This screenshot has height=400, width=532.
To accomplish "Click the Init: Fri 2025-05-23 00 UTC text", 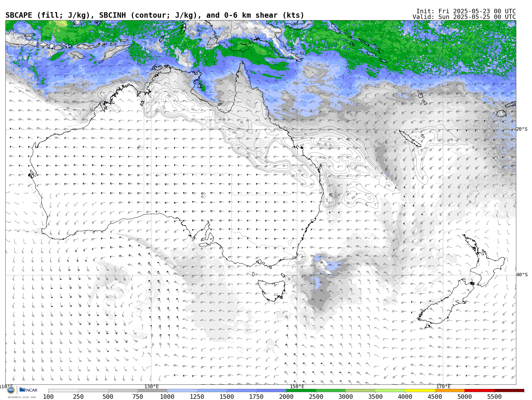I will [466, 11].
